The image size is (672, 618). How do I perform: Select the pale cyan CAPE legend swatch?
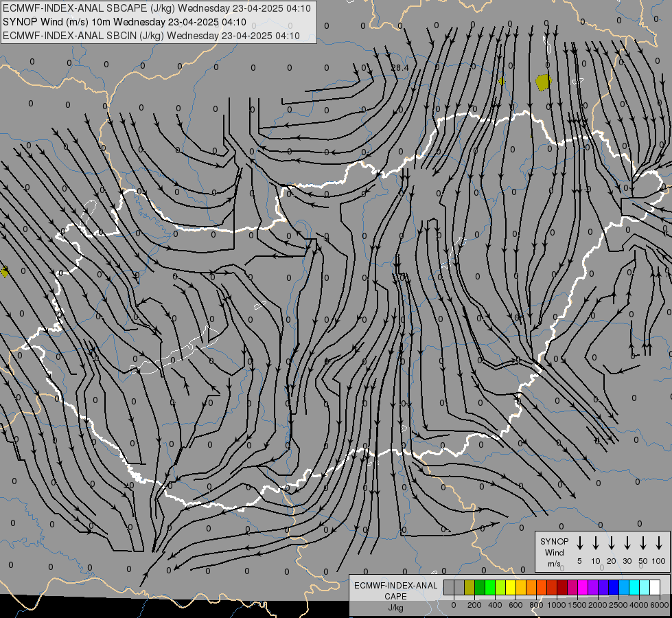point(645,587)
